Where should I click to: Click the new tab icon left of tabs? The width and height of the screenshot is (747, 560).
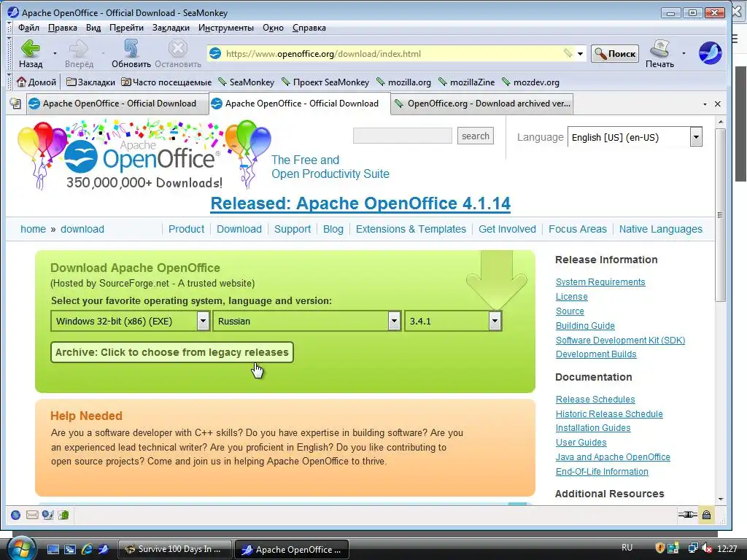point(15,104)
